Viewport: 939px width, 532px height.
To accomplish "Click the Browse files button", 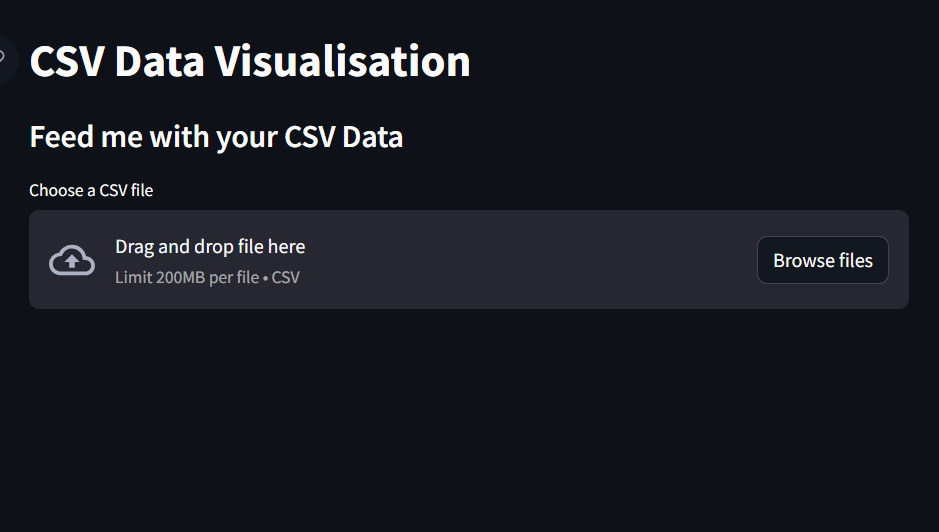I will pyautogui.click(x=823, y=260).
